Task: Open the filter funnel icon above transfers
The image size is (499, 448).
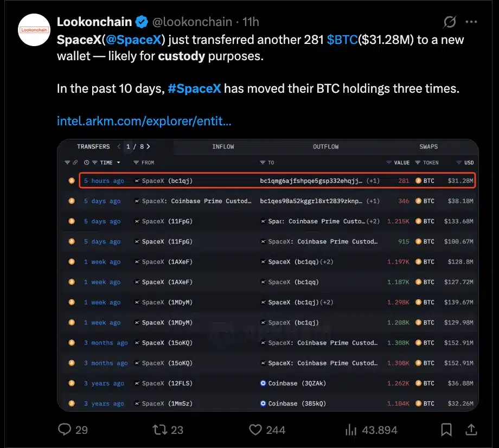Action: click(x=67, y=163)
